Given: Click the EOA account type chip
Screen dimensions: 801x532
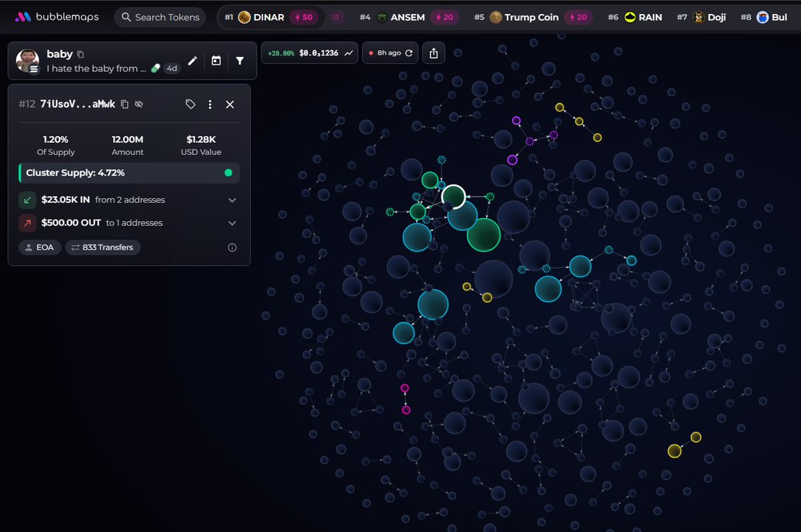Looking at the screenshot, I should (40, 248).
